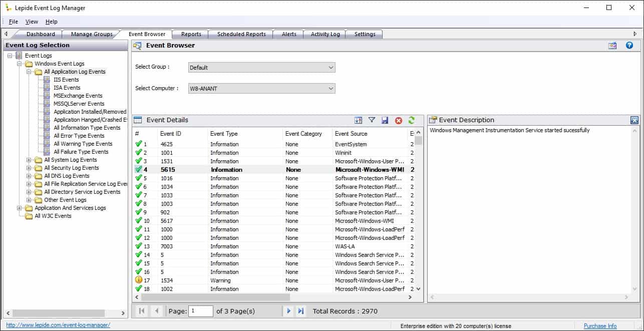Expand the All DNS Log Events node
The image size is (644, 331).
tap(29, 176)
